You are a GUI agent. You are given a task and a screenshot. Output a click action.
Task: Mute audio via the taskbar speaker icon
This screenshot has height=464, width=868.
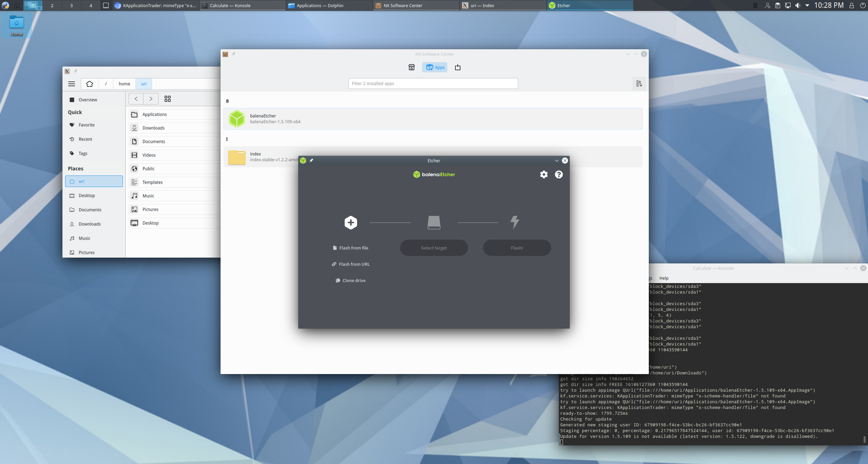[798, 5]
